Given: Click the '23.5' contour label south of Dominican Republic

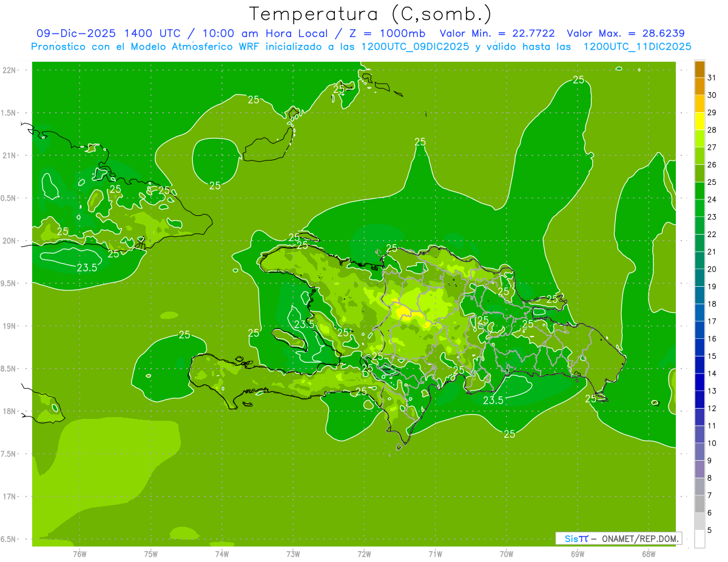Looking at the screenshot, I should (x=493, y=400).
